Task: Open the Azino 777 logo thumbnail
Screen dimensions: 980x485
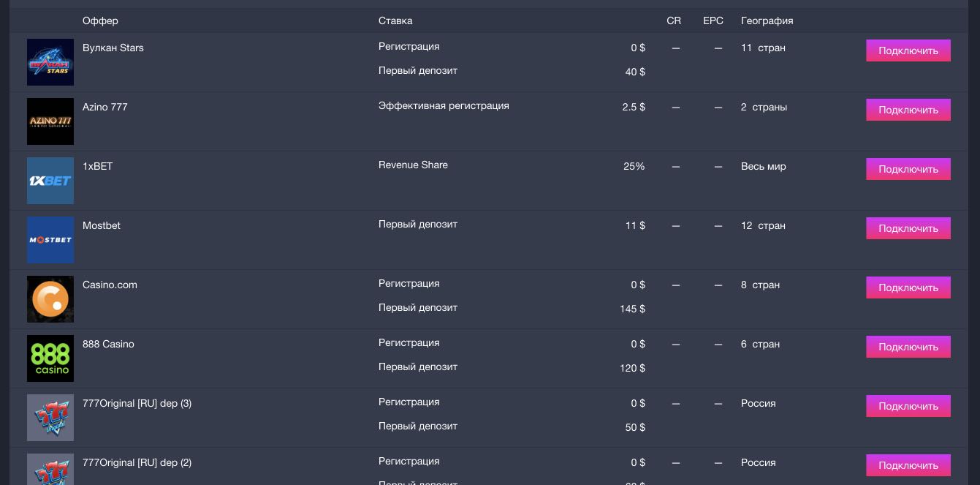Action: tap(50, 121)
